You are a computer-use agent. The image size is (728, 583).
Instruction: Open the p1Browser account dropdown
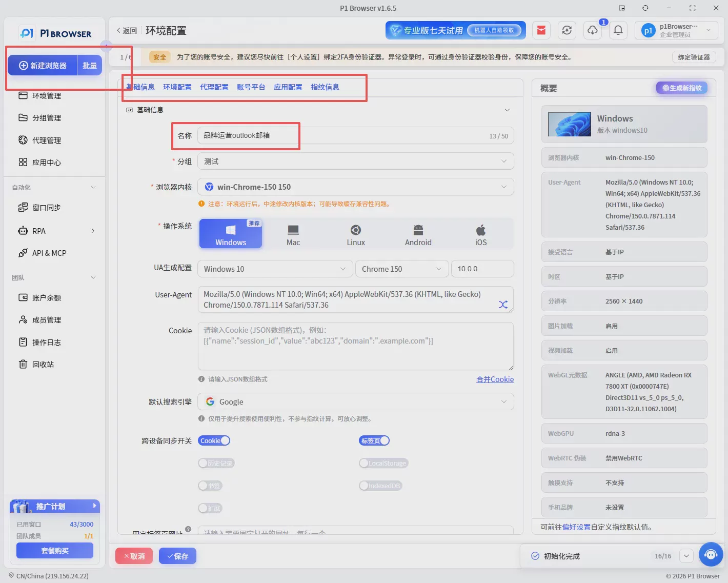(x=676, y=30)
